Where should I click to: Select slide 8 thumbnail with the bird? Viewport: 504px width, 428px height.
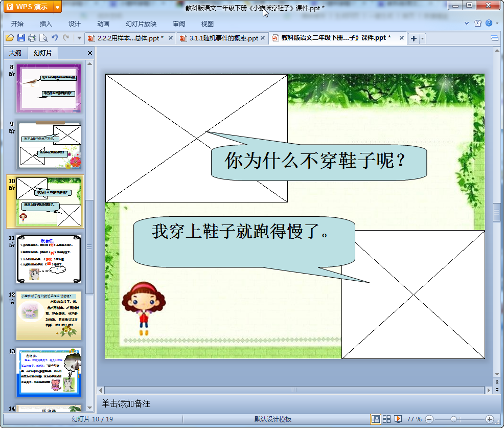tap(49, 88)
